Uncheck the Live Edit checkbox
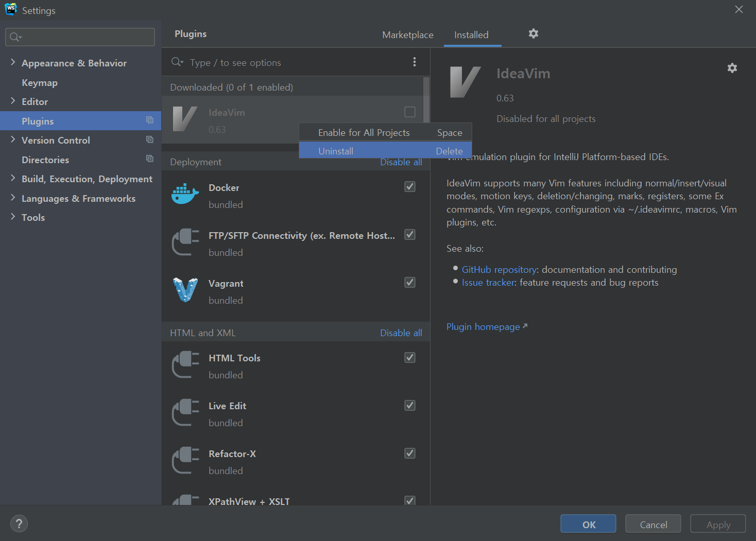This screenshot has width=756, height=541. (410, 405)
